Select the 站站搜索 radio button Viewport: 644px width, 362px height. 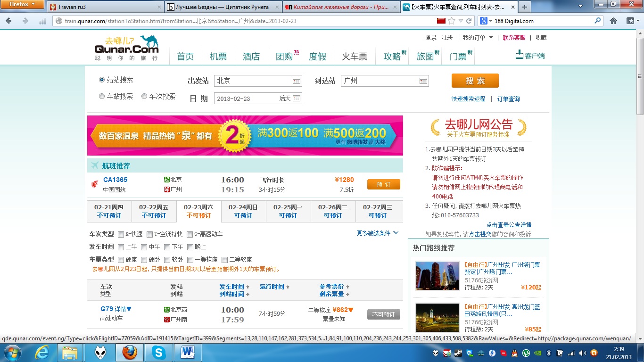coord(102,80)
